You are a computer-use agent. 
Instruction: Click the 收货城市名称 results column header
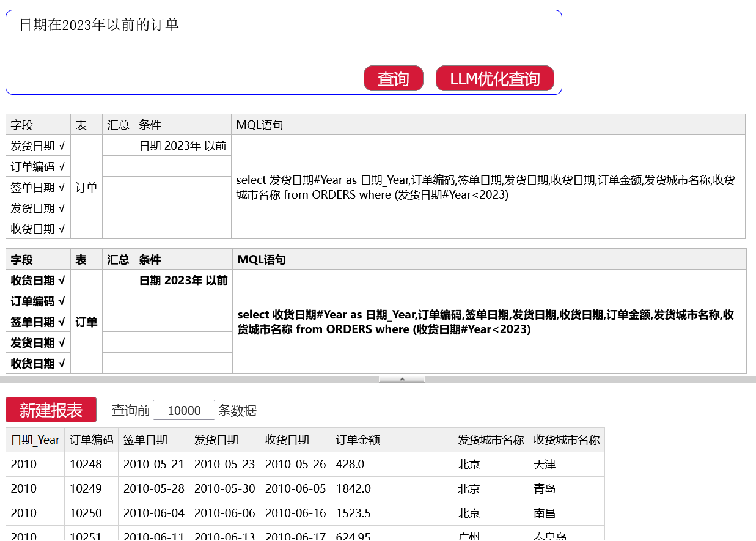click(567, 440)
